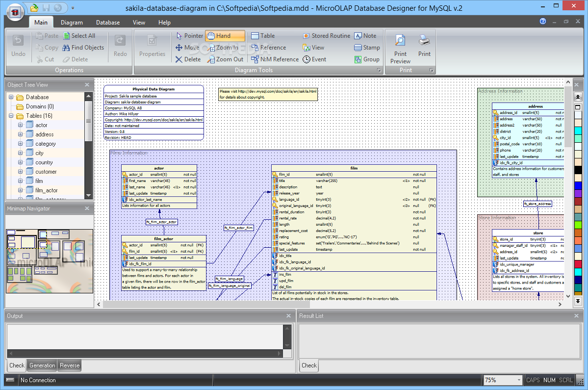Click the Zoom Out tool
Viewport: 588px width, 390px height.
tap(226, 59)
